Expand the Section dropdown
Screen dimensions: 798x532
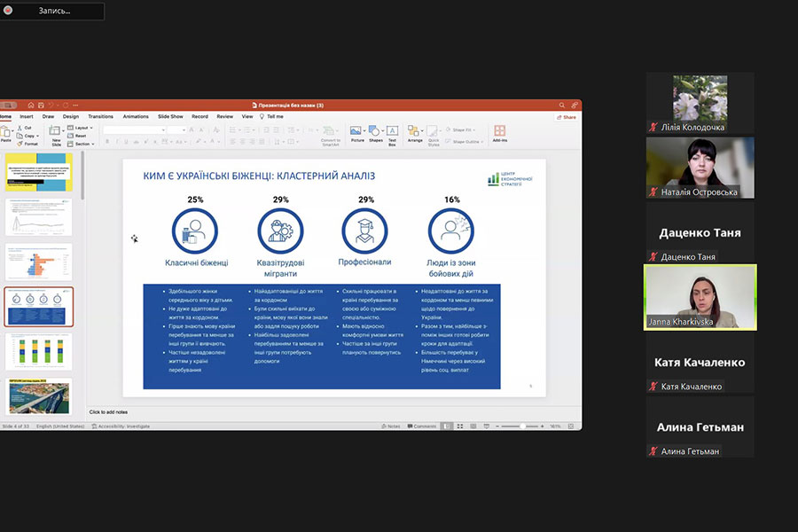[83, 144]
